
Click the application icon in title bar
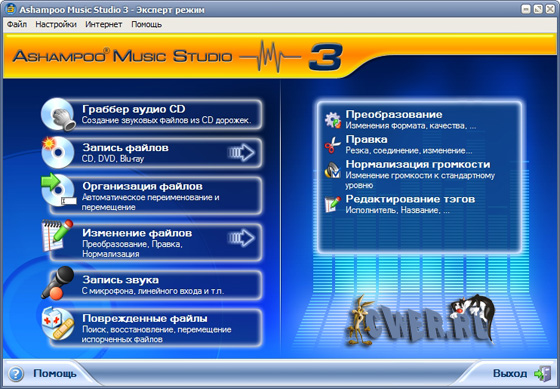coord(11,9)
